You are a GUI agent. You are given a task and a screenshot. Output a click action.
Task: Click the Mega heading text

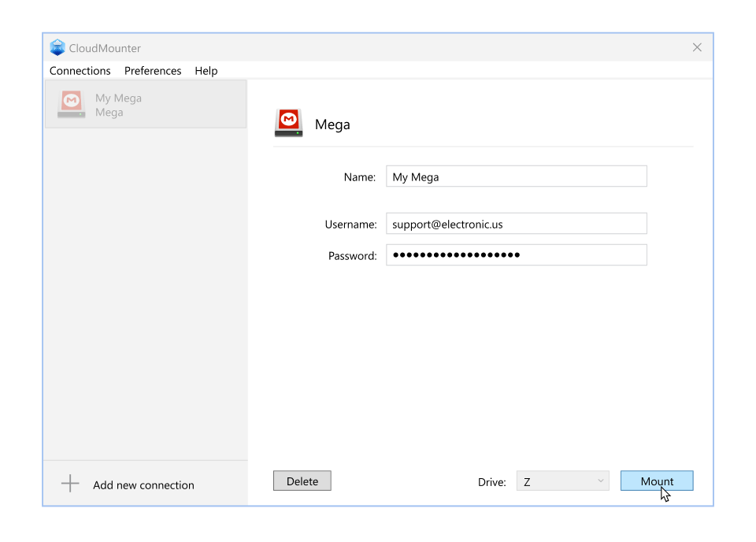click(332, 124)
